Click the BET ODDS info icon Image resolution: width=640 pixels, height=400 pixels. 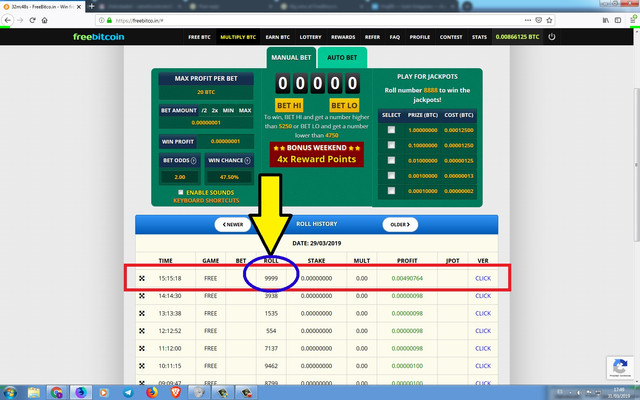[x=193, y=160]
